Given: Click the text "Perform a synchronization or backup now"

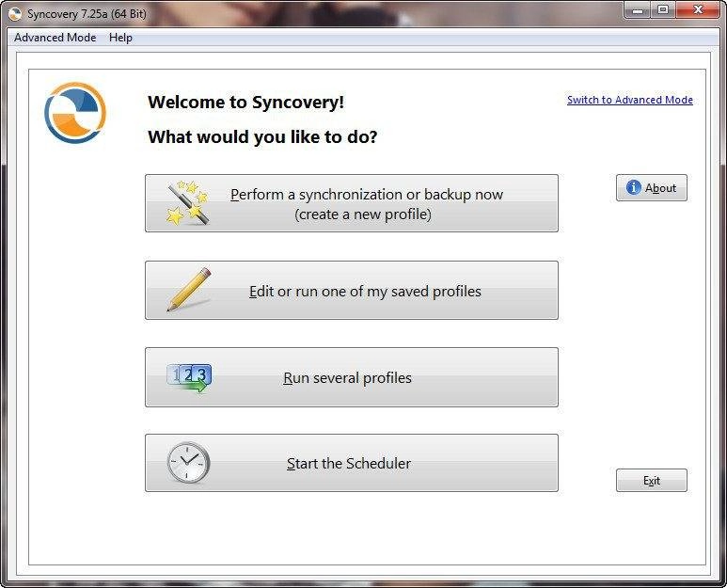Looking at the screenshot, I should (366, 195).
